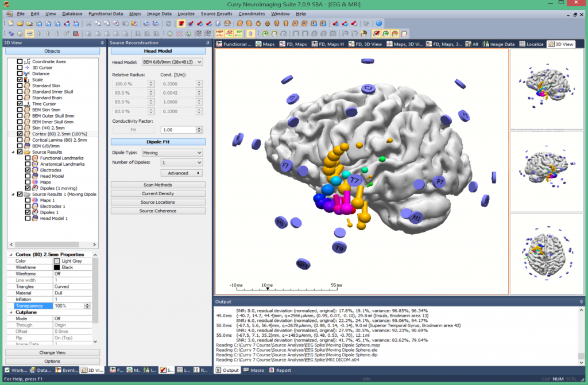Image resolution: width=588 pixels, height=385 pixels.
Task: Click the Change View button
Action: [x=52, y=352]
